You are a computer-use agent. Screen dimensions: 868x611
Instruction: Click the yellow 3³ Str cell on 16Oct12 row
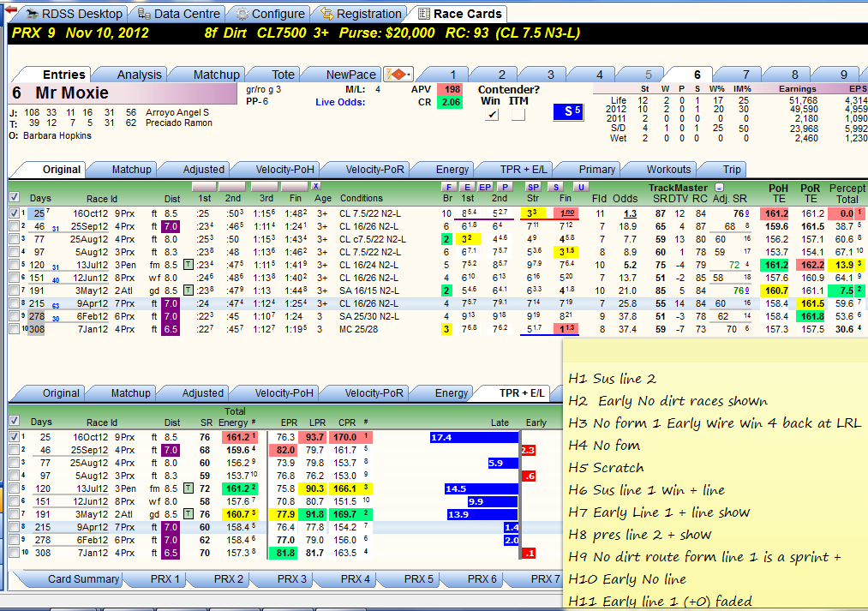coord(532,213)
